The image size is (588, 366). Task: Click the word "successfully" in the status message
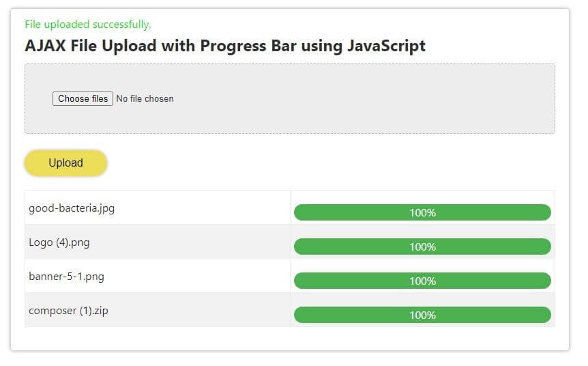pos(121,25)
